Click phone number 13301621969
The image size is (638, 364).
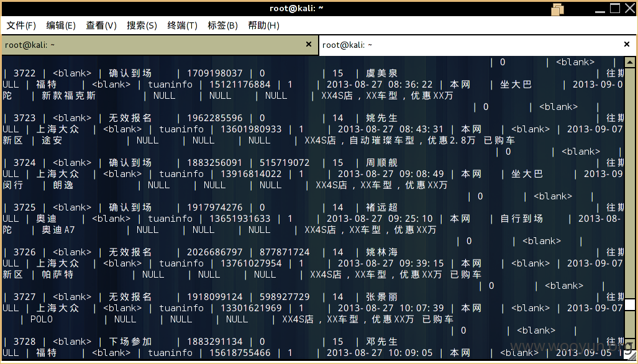251,308
